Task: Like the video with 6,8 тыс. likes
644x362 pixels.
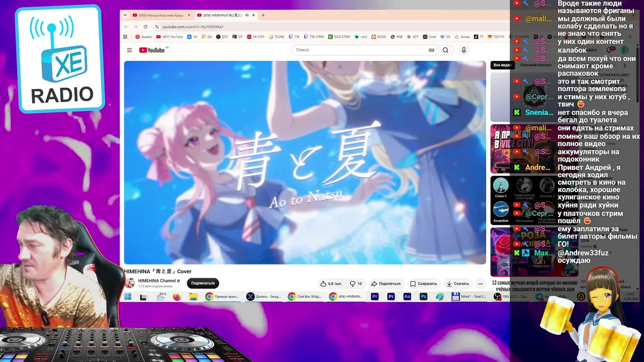Action: [x=331, y=284]
